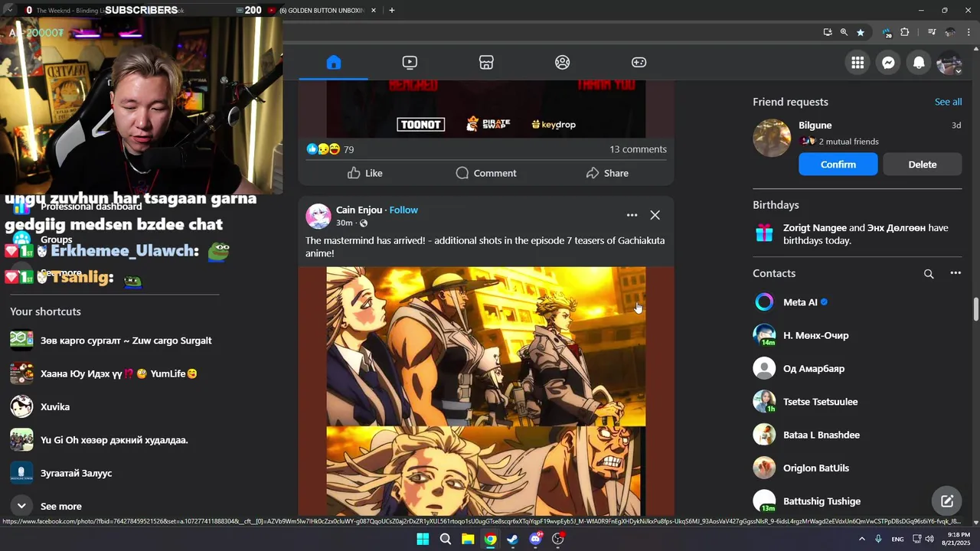Open the first Gachiakuta teaser image

(x=486, y=346)
